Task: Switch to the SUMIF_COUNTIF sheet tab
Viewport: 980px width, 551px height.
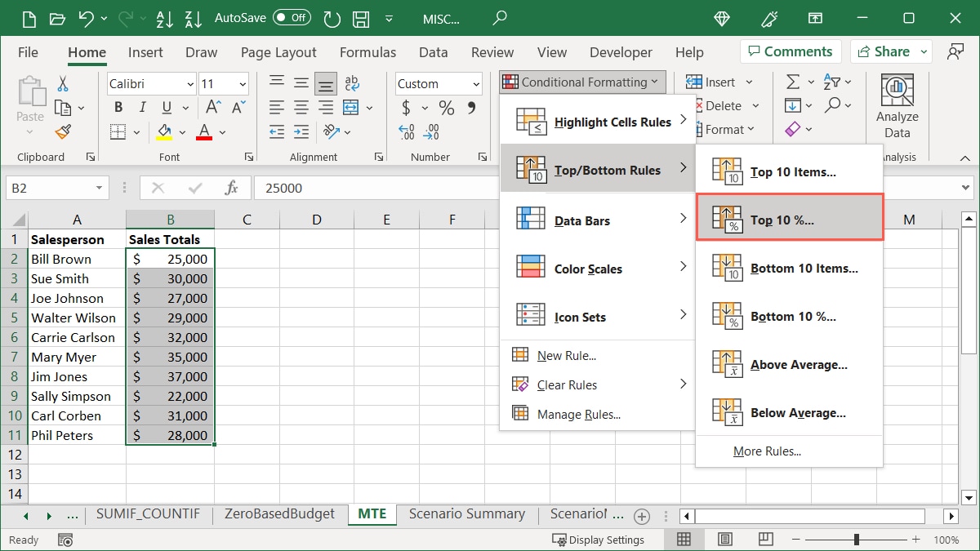Action: [148, 514]
